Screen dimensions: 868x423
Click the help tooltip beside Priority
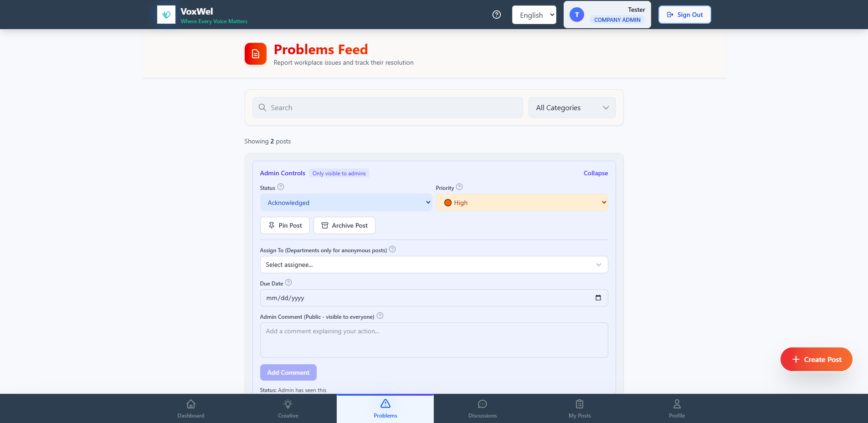tap(459, 187)
